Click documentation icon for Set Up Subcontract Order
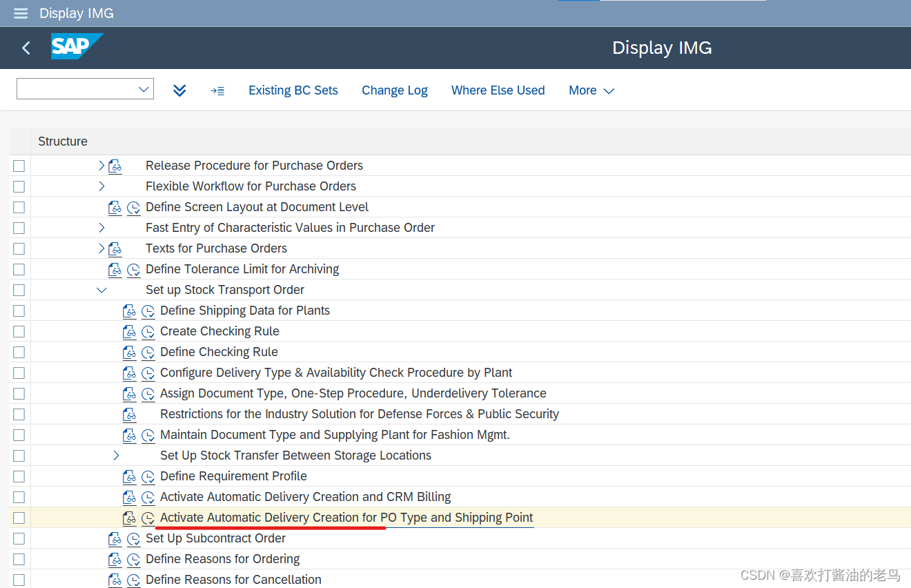The height and width of the screenshot is (588, 911). (x=115, y=538)
